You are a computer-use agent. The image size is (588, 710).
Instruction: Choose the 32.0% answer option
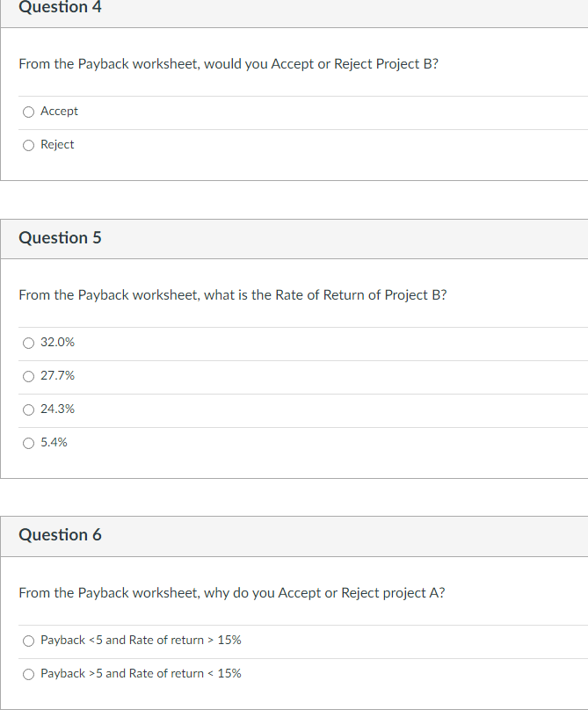[x=28, y=343]
